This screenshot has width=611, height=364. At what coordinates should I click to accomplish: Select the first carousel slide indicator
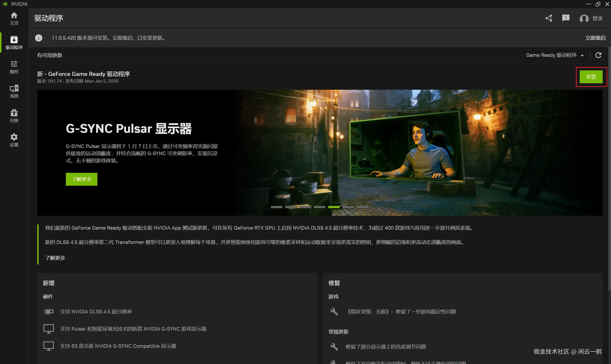(x=276, y=207)
